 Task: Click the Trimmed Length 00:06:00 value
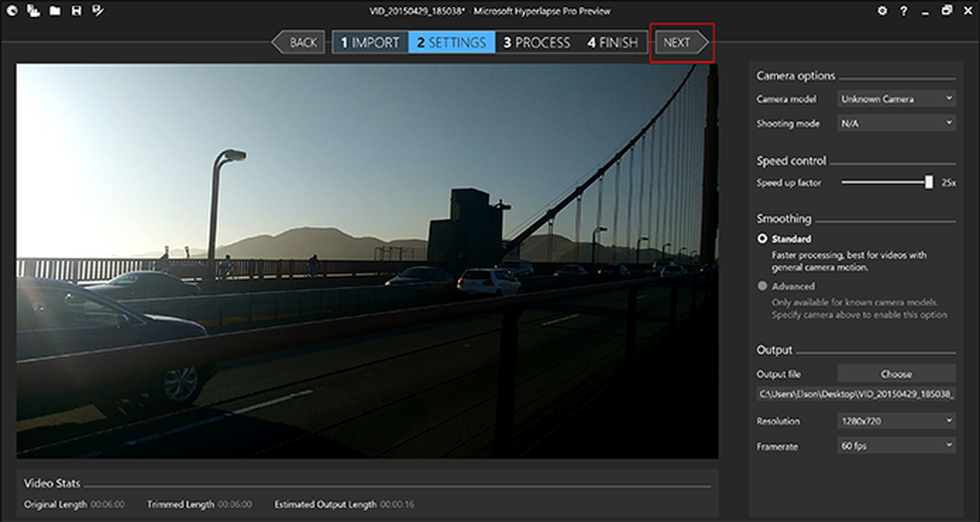[235, 504]
